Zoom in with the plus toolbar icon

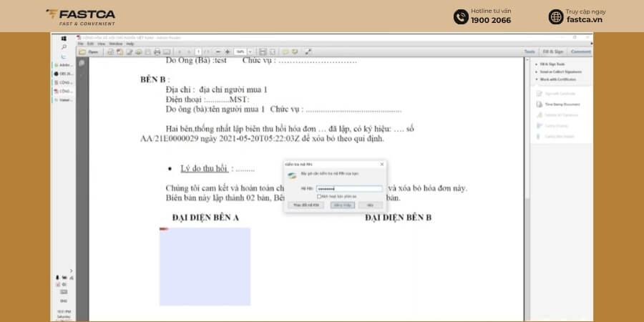[x=228, y=52]
